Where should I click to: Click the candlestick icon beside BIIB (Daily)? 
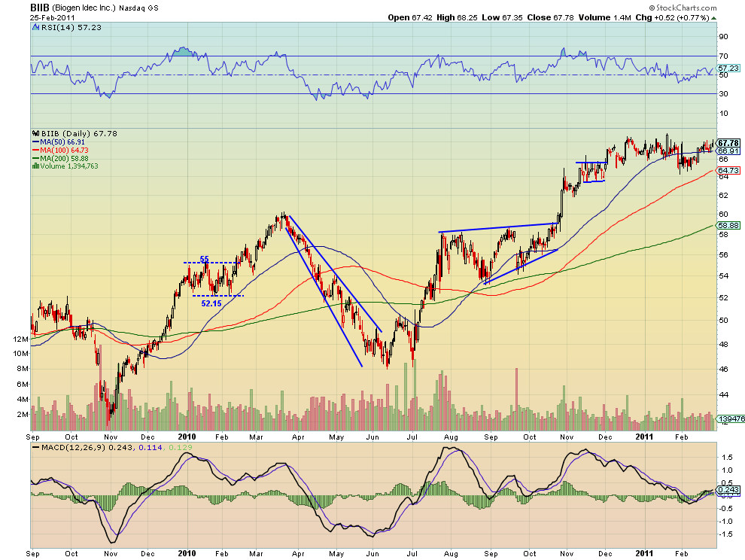pos(35,133)
